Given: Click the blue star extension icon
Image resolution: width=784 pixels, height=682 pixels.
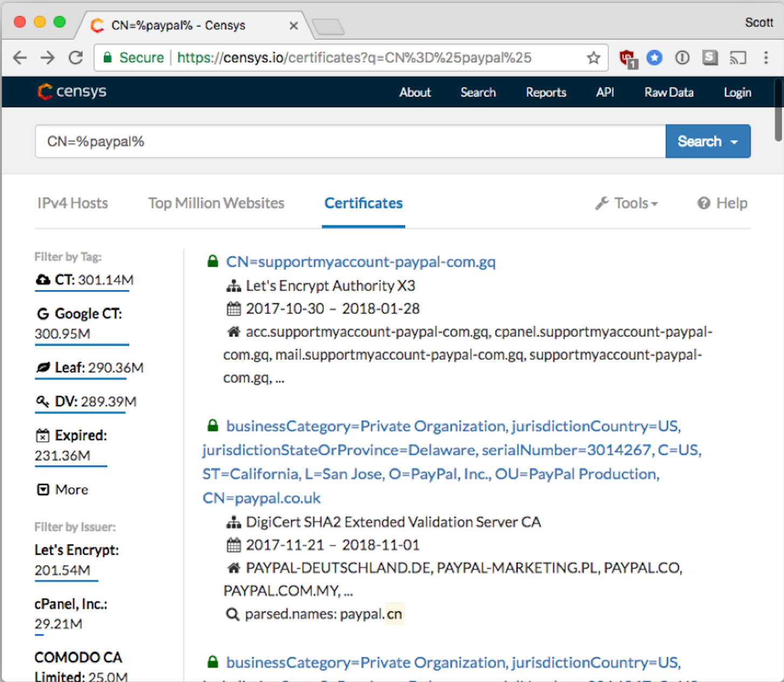Looking at the screenshot, I should click(x=655, y=57).
